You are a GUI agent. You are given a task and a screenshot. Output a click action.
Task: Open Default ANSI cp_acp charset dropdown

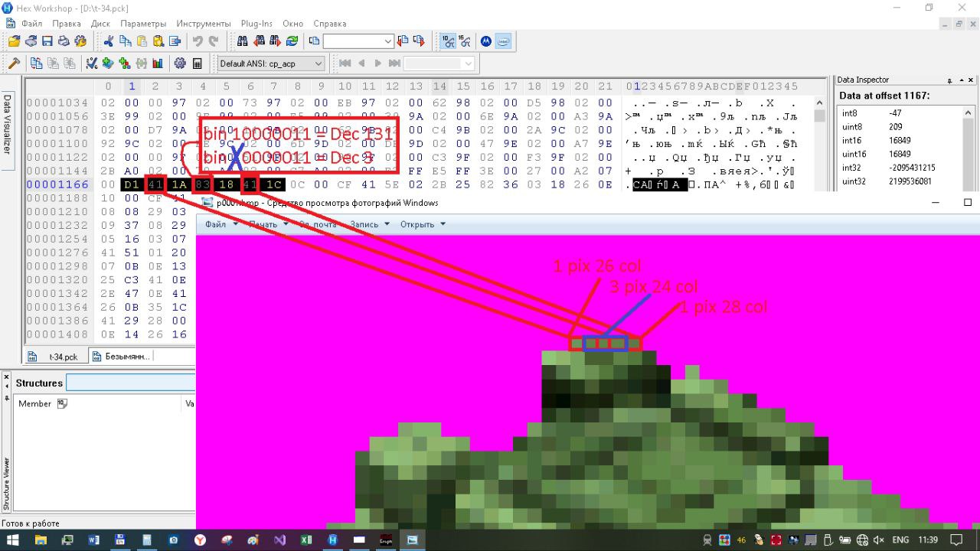(271, 64)
